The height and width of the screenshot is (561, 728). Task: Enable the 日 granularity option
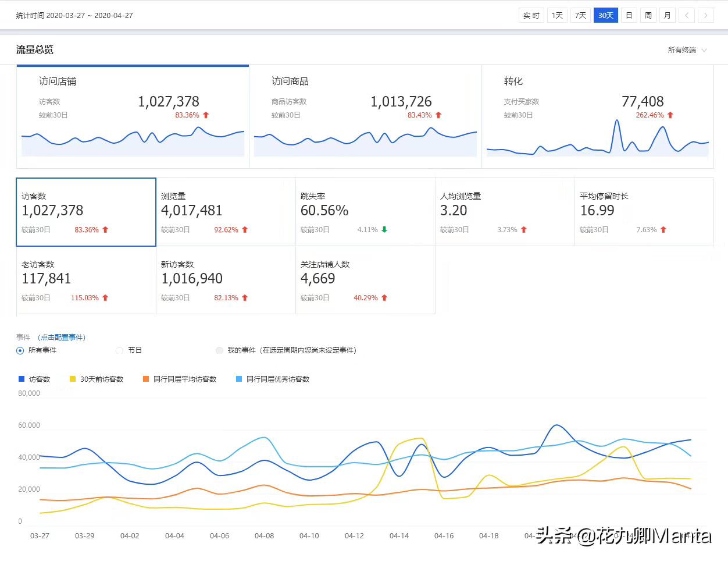tap(629, 15)
